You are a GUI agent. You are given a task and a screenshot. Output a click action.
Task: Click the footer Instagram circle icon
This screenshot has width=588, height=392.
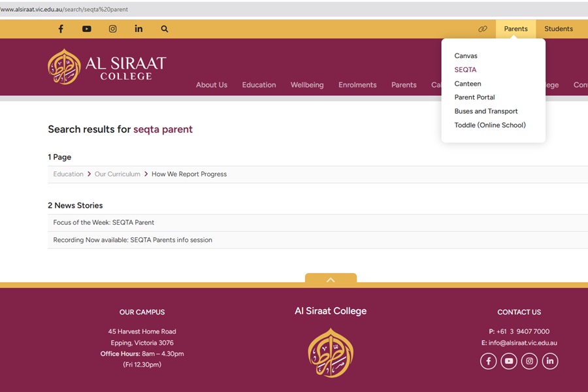tap(529, 361)
